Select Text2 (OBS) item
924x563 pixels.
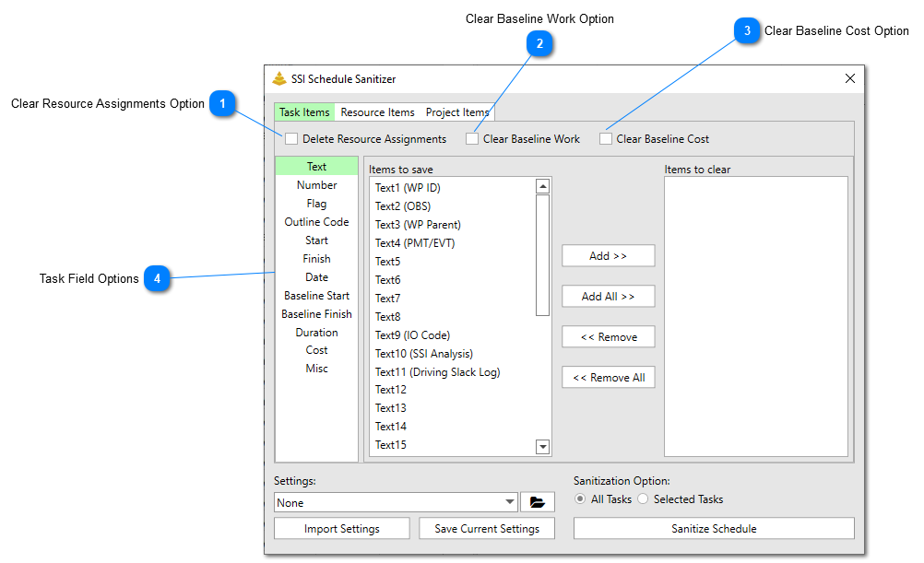pos(403,206)
